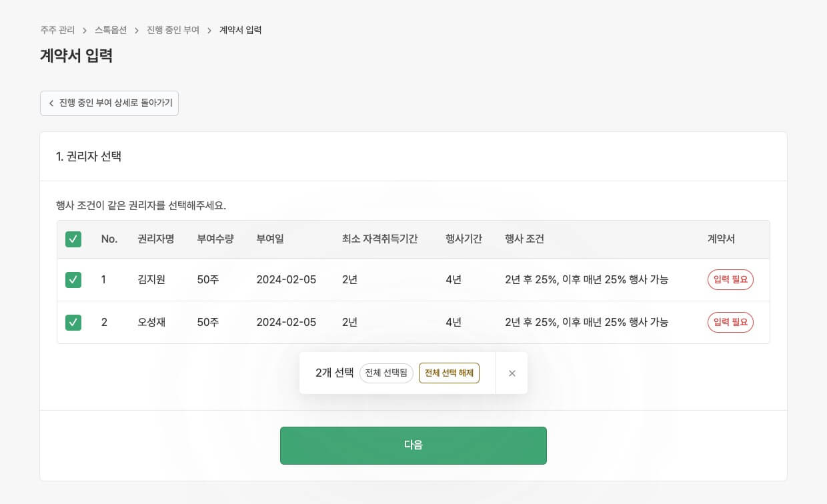Open the 주주 관리 breadcrumb menu item
The height and width of the screenshot is (504, 827).
58,30
